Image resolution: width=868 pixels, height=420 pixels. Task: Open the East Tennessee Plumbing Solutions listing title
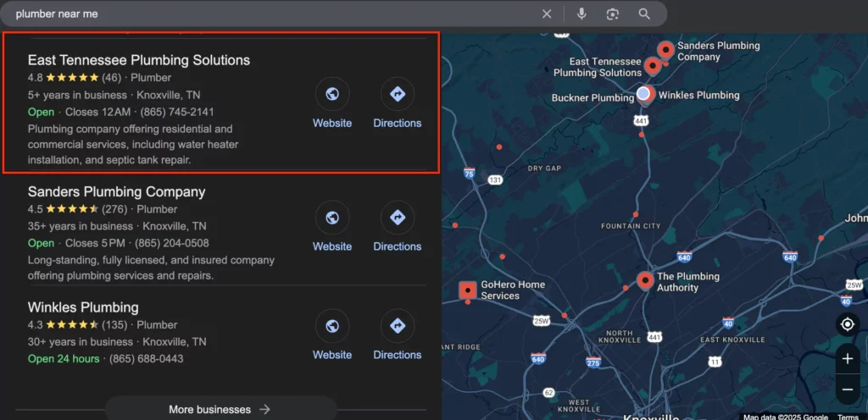click(139, 60)
